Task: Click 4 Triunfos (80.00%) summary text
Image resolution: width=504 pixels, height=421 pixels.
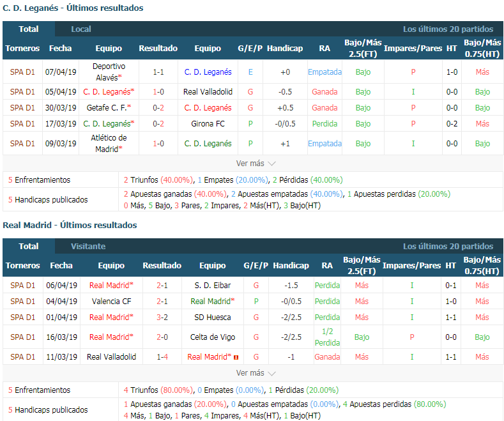Action: pos(159,390)
